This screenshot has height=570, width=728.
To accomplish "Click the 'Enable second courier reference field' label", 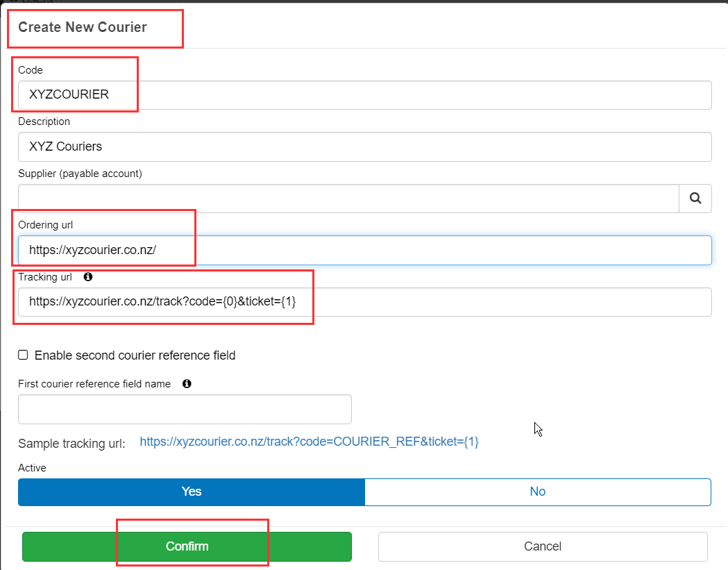I will (135, 355).
